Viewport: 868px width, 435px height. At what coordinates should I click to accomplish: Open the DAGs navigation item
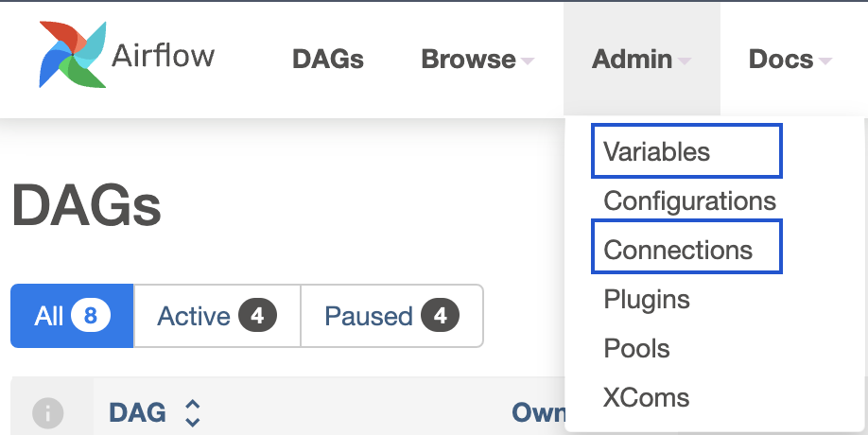click(x=328, y=60)
